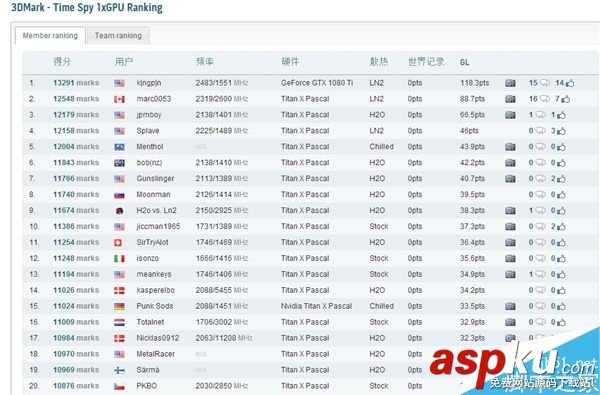Open PKBO's user profile

147,386
